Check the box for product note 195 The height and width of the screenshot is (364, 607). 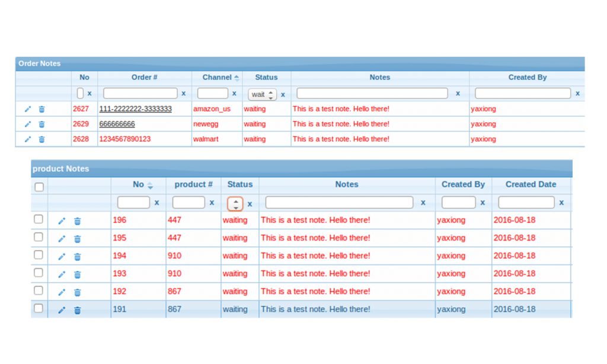click(39, 237)
